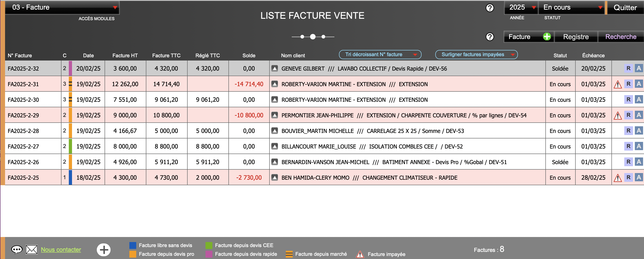Open the STATUT En cours dropdown

click(572, 8)
